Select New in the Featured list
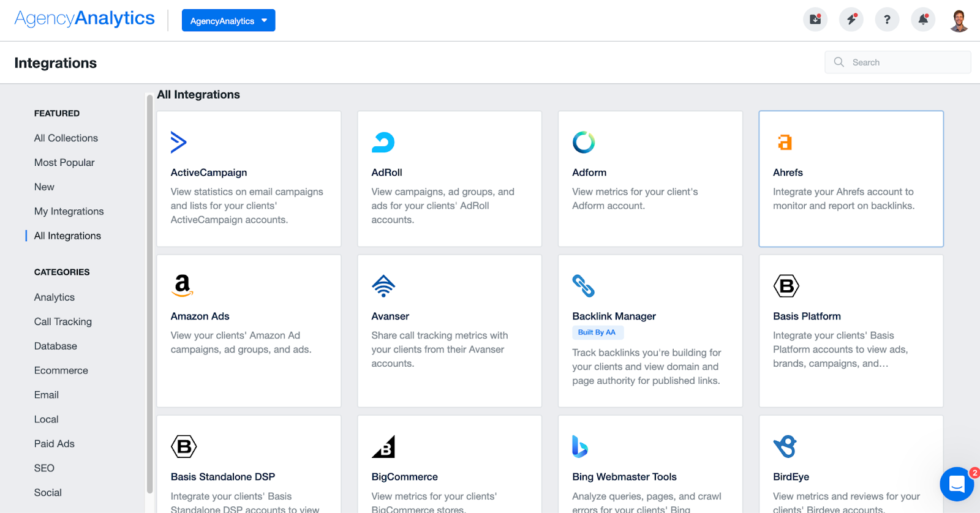The width and height of the screenshot is (980, 513). point(44,187)
